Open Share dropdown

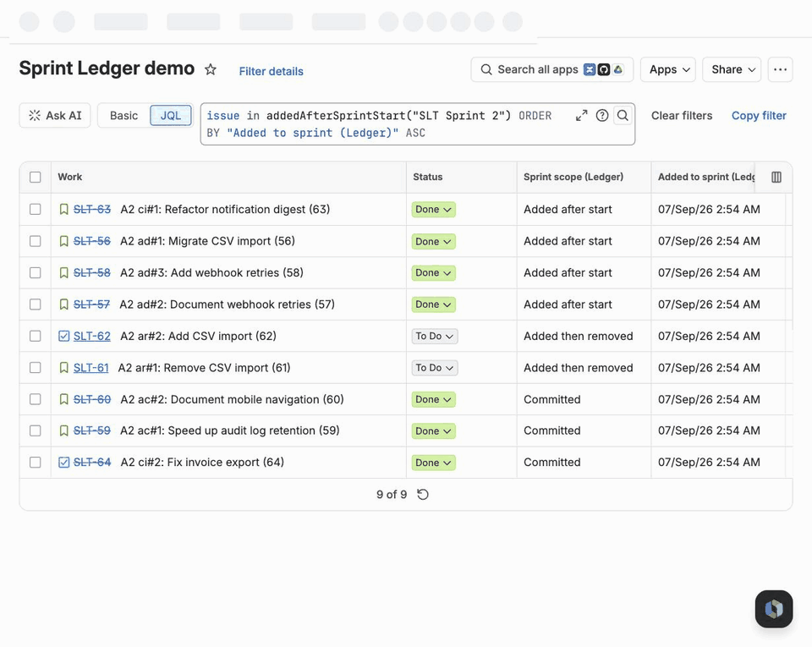[731, 69]
